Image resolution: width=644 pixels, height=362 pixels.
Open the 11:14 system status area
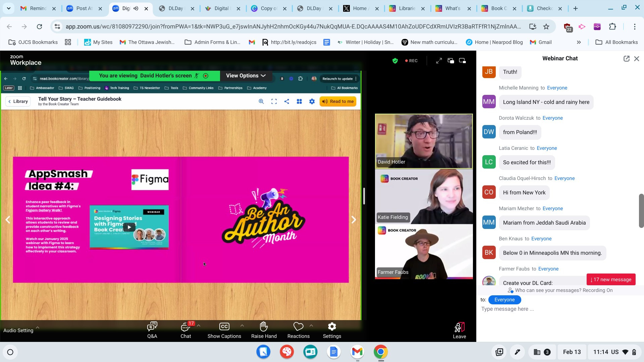(x=614, y=352)
